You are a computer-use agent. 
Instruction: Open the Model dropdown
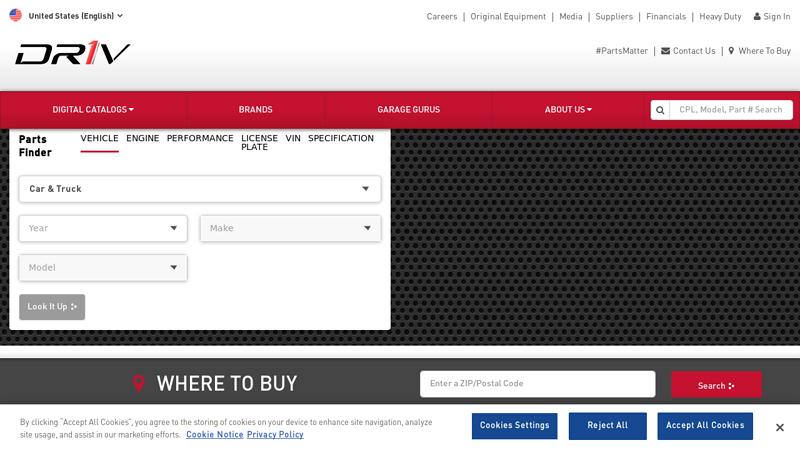tap(103, 267)
